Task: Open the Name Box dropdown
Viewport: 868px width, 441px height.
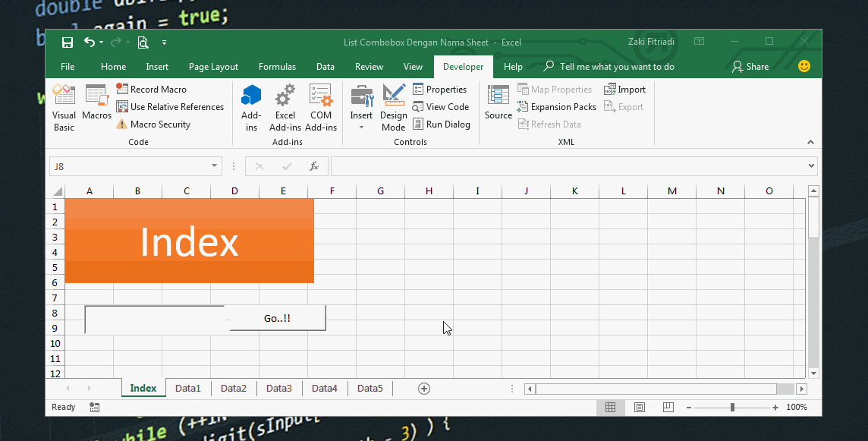Action: coord(213,165)
